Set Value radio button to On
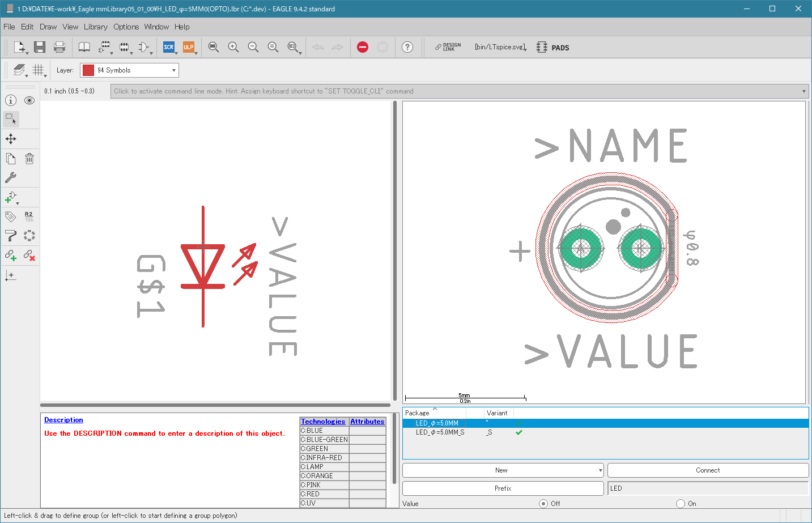This screenshot has height=523, width=812. click(681, 503)
